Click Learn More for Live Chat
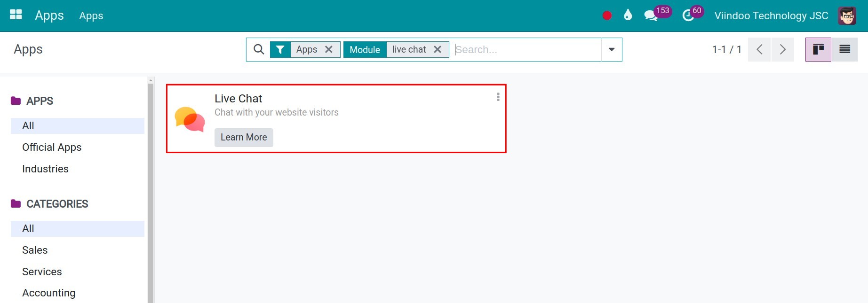868x303 pixels. click(244, 138)
